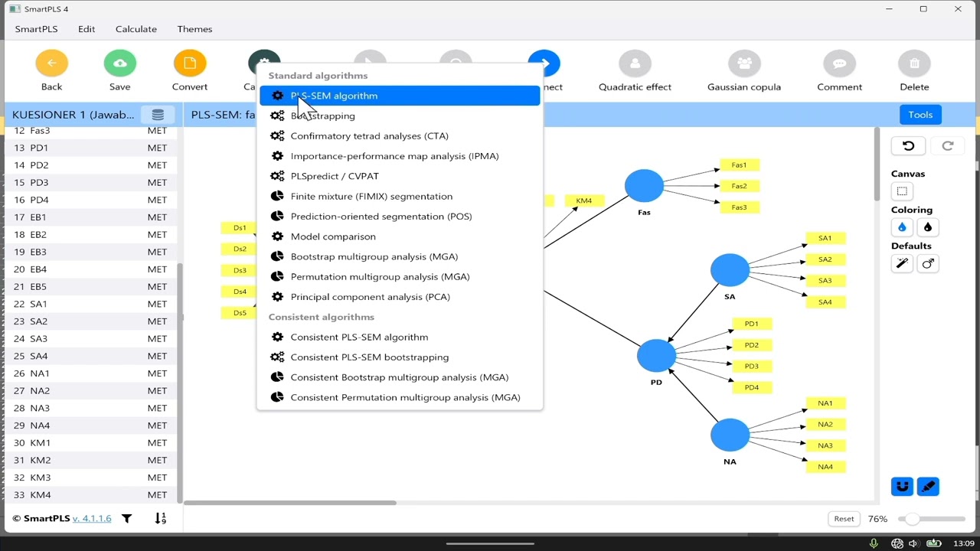Click the male-symbol Defaults icon
Screen dimensions: 980x551
pyautogui.click(x=928, y=263)
